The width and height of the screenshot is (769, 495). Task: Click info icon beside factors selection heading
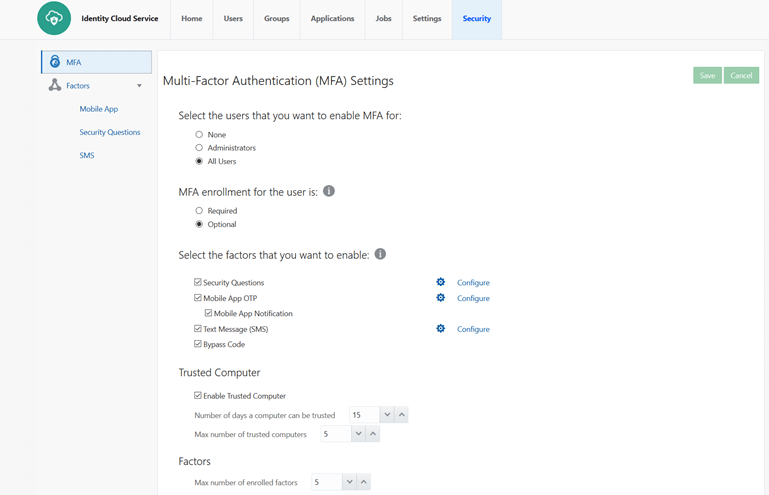click(x=380, y=254)
